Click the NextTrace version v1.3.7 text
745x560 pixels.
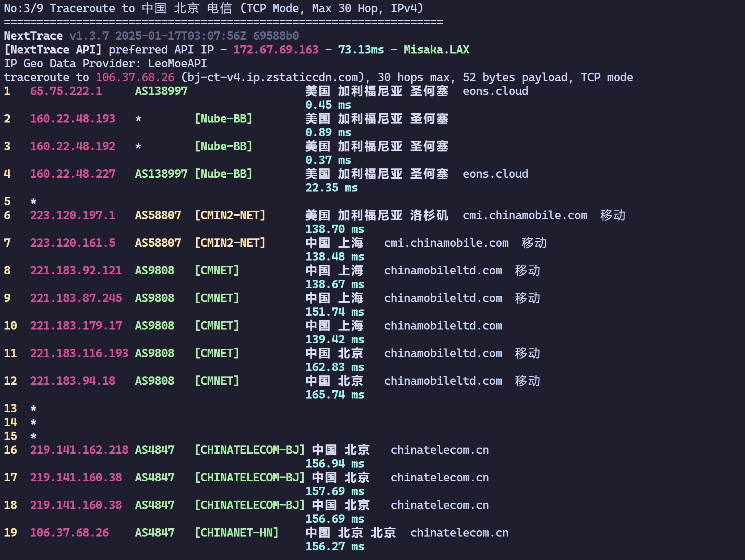[x=89, y=36]
